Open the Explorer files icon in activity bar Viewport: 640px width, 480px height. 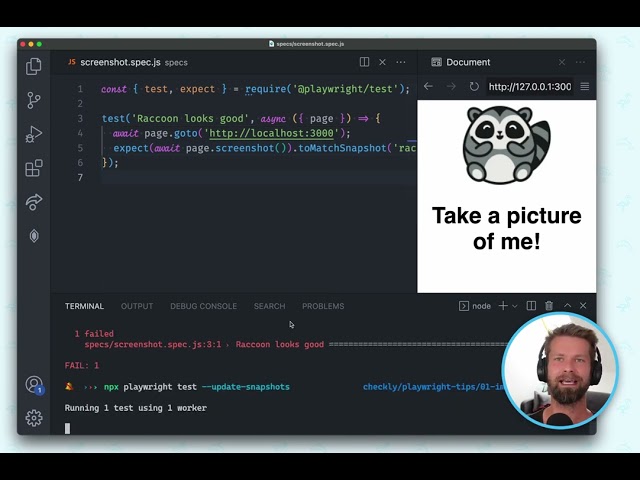34,66
